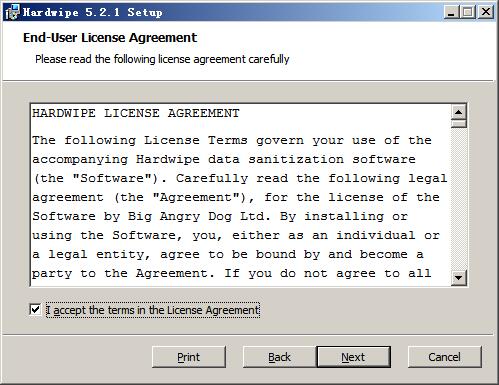
Task: Click the 'Please read the following license' subtitle
Action: 162,59
